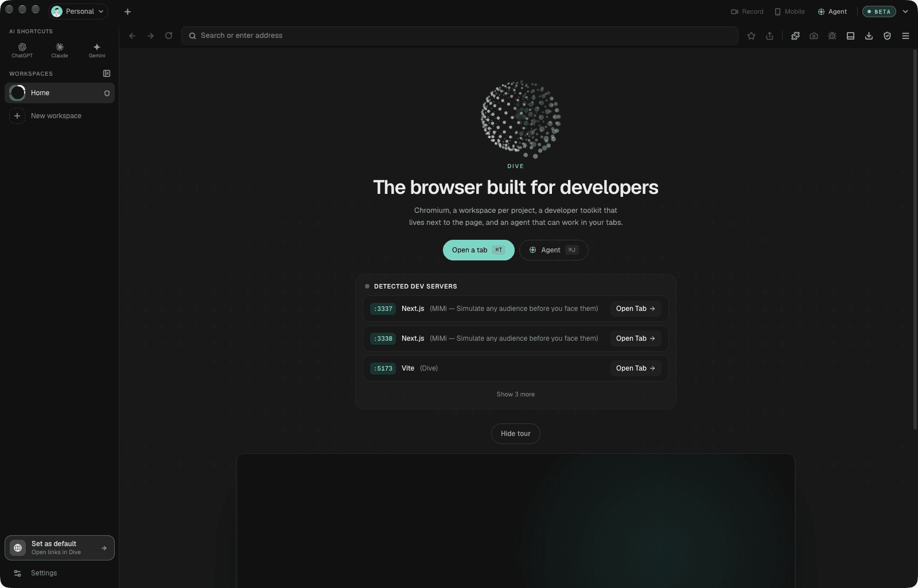Expand the chevron next to BETA
The height and width of the screenshot is (588, 918).
[905, 11]
